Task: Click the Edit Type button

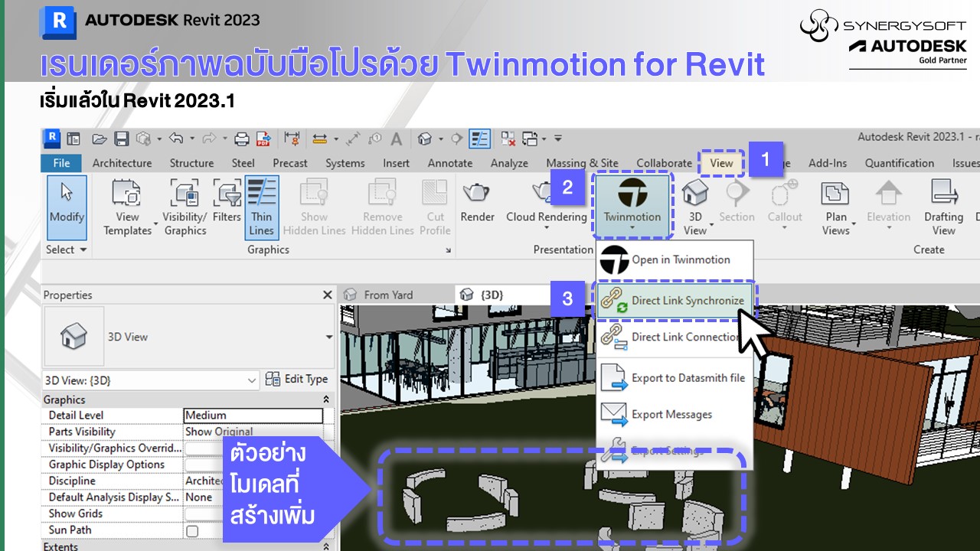Action: point(296,380)
